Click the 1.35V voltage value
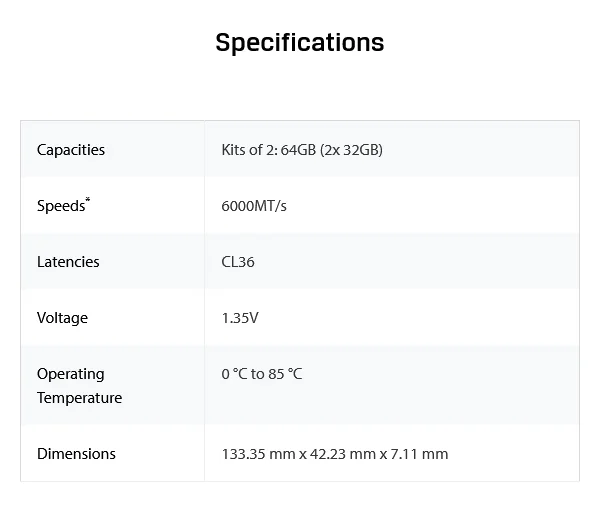600x505 pixels. (x=240, y=318)
